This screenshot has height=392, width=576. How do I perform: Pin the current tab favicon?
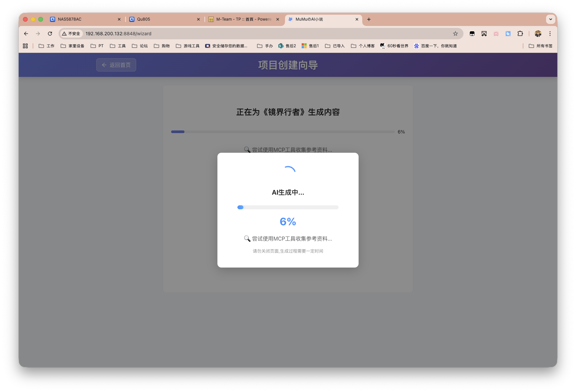point(290,19)
